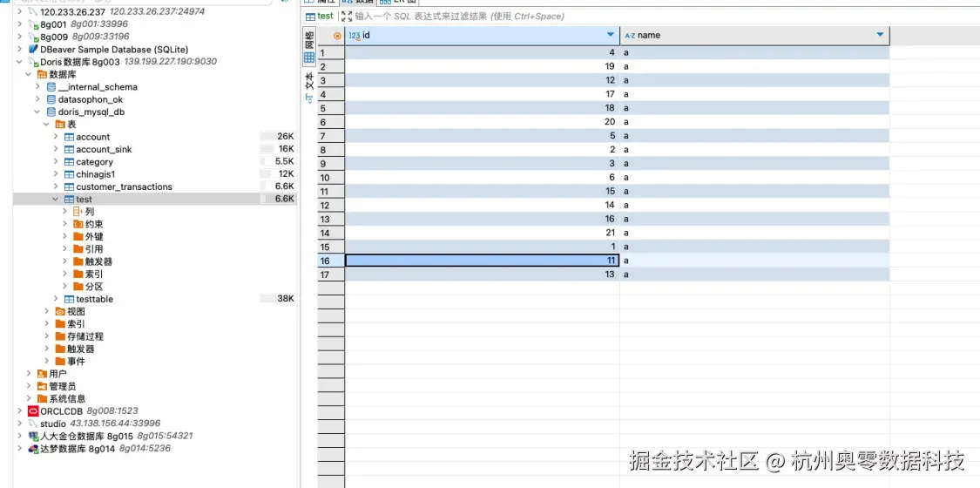Image resolution: width=980 pixels, height=488 pixels.
Task: Select the 外键 foreign keys folder icon
Action: (x=78, y=237)
